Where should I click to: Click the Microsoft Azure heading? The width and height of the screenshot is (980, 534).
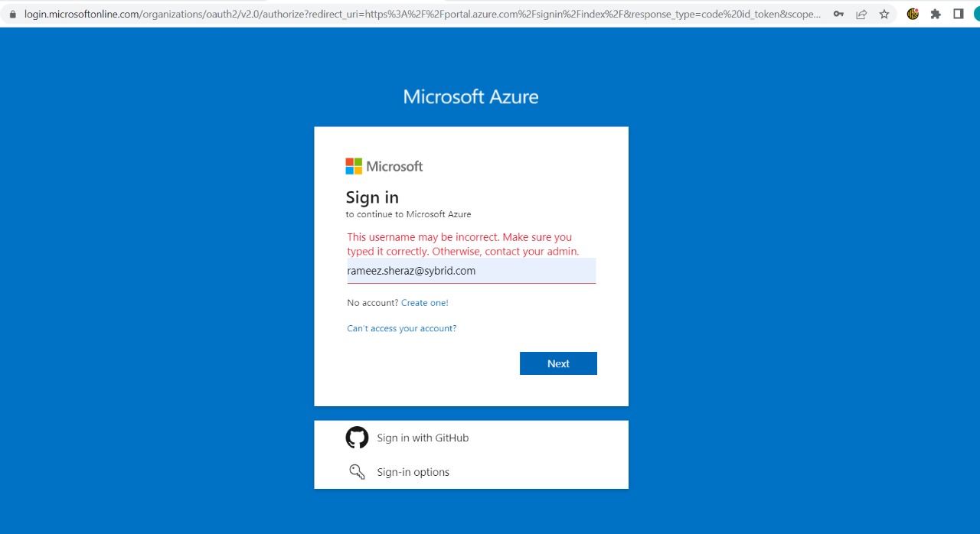click(471, 97)
